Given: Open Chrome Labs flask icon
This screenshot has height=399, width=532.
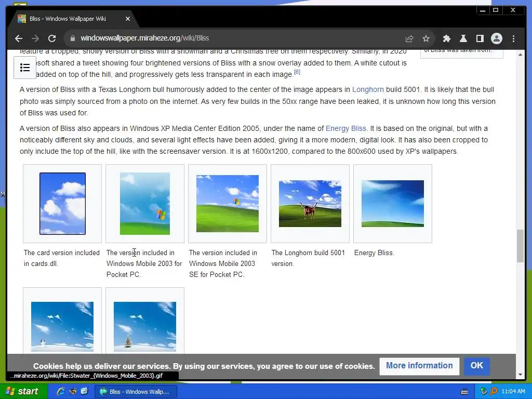Looking at the screenshot, I should [x=463, y=38].
